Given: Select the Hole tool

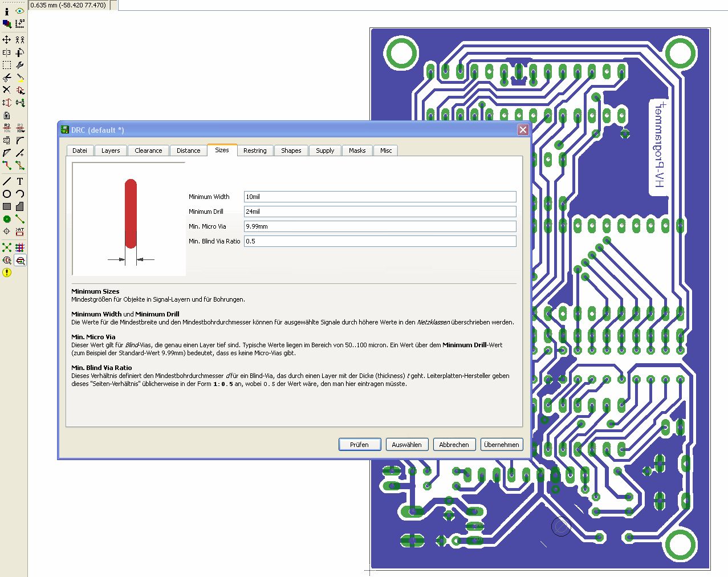Looking at the screenshot, I should coord(7,231).
